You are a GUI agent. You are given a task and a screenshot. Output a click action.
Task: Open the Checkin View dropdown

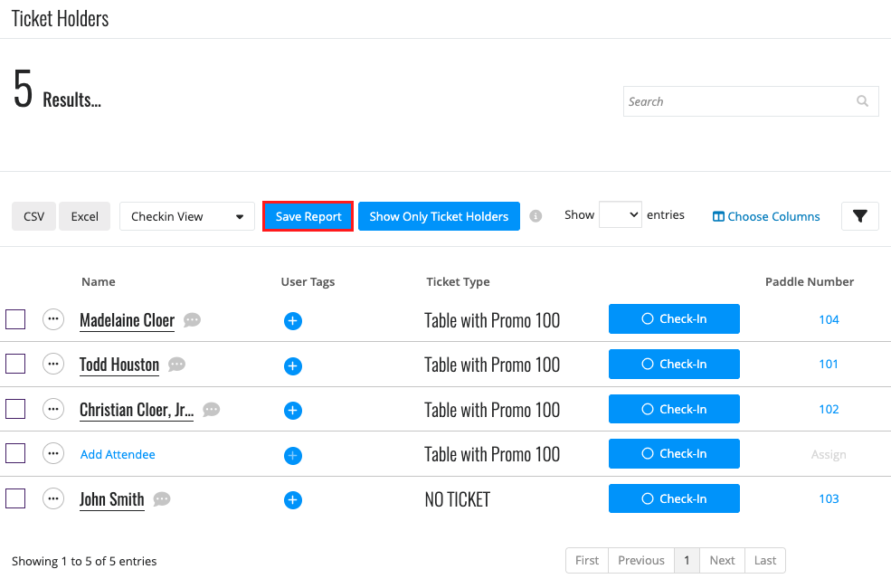click(x=187, y=216)
